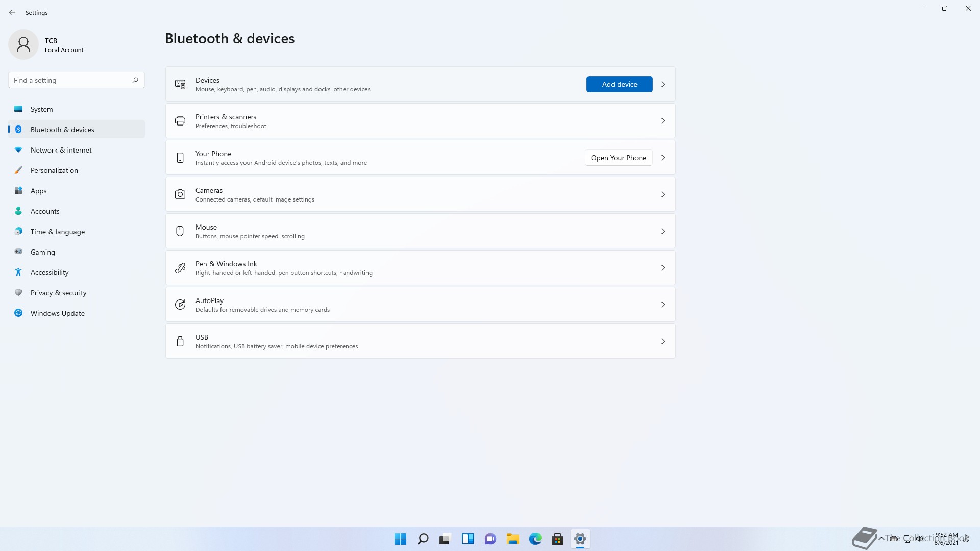
Task: Click the TCB user avatar icon
Action: 23,44
